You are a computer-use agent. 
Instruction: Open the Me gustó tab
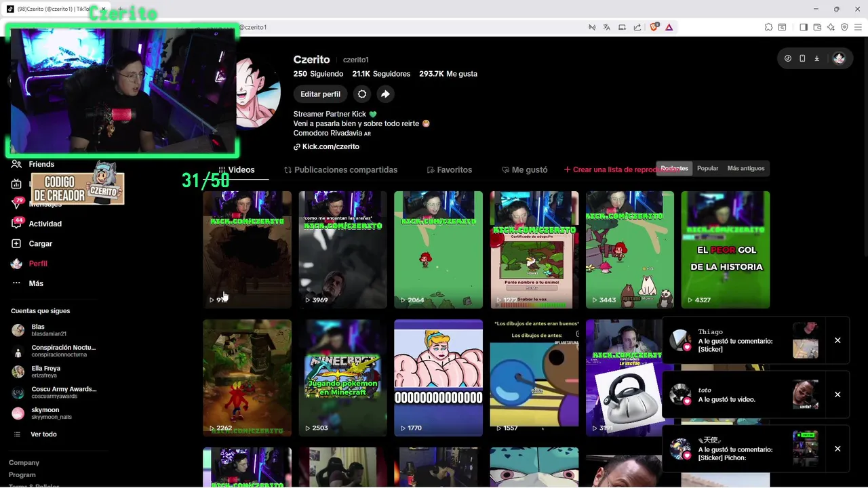pos(524,169)
